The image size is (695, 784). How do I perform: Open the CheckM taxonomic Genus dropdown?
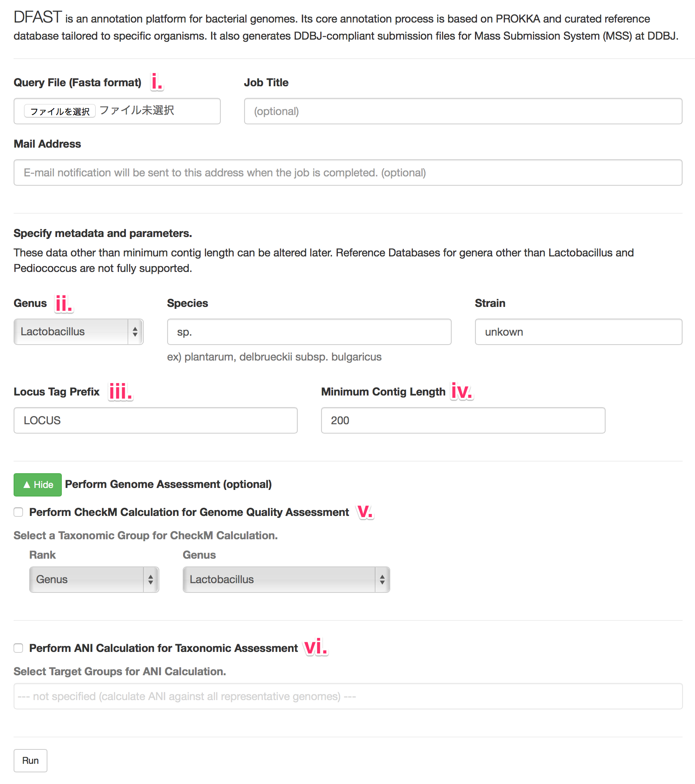click(286, 580)
